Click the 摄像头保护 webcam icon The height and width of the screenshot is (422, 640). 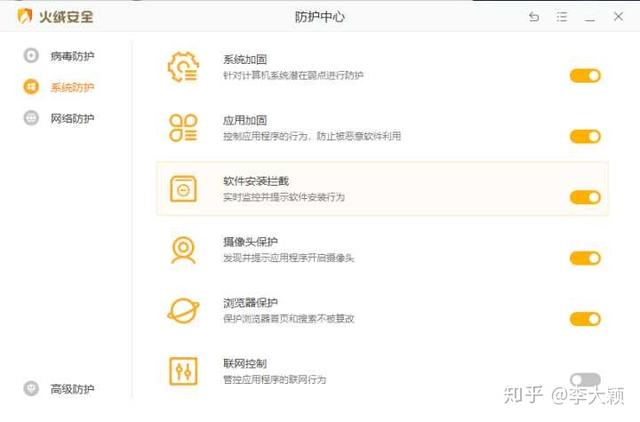(183, 250)
